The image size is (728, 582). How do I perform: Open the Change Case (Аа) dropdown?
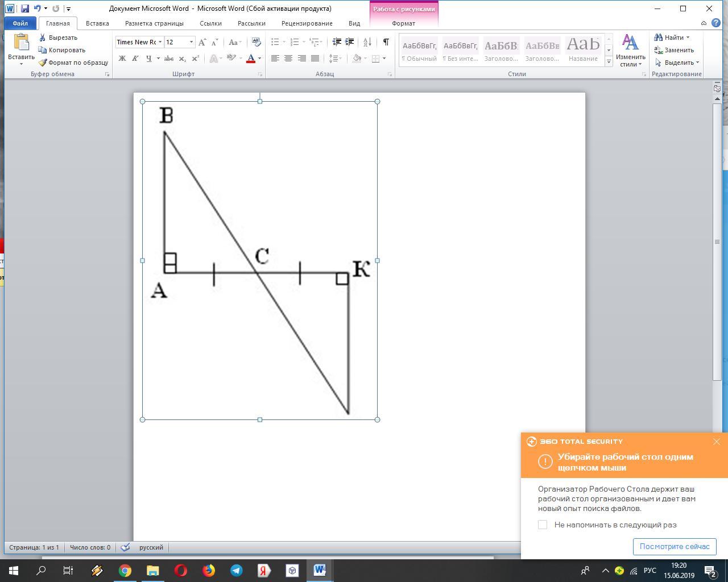click(235, 42)
